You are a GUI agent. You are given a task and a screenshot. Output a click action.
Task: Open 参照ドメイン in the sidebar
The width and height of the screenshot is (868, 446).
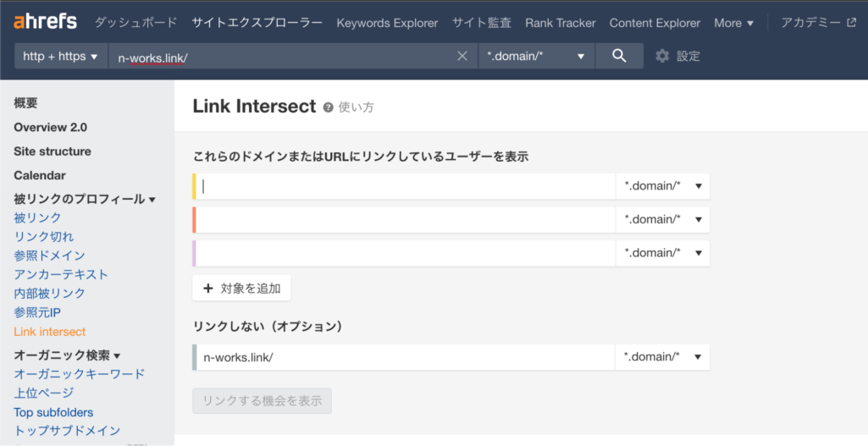[x=49, y=256]
